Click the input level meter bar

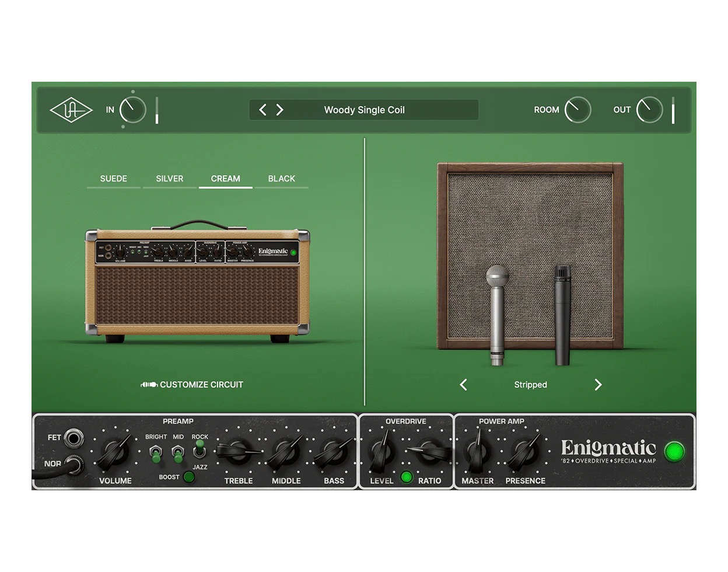(x=157, y=110)
